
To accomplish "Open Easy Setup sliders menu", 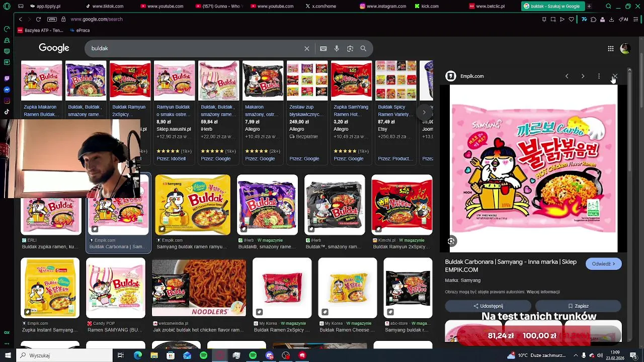I will 636,19.
